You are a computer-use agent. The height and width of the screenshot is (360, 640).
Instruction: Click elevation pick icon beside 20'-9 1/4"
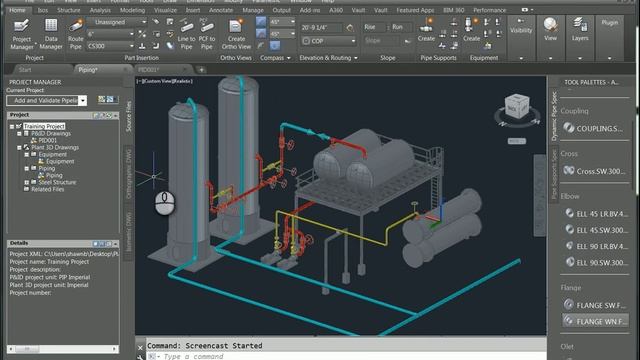[x=350, y=28]
